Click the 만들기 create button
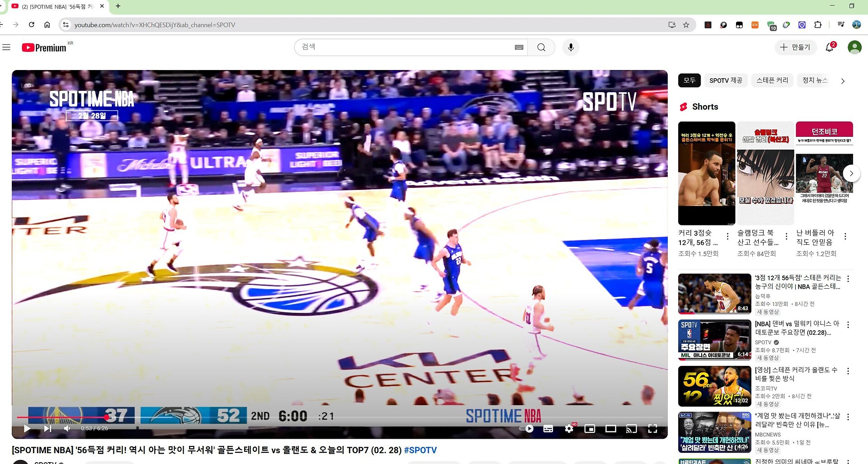868x464 pixels. pos(795,47)
